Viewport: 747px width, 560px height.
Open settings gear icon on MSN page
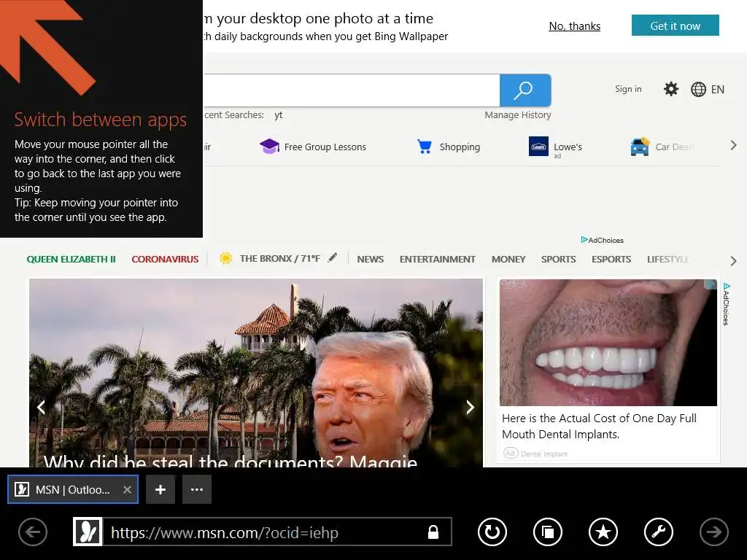click(x=671, y=89)
